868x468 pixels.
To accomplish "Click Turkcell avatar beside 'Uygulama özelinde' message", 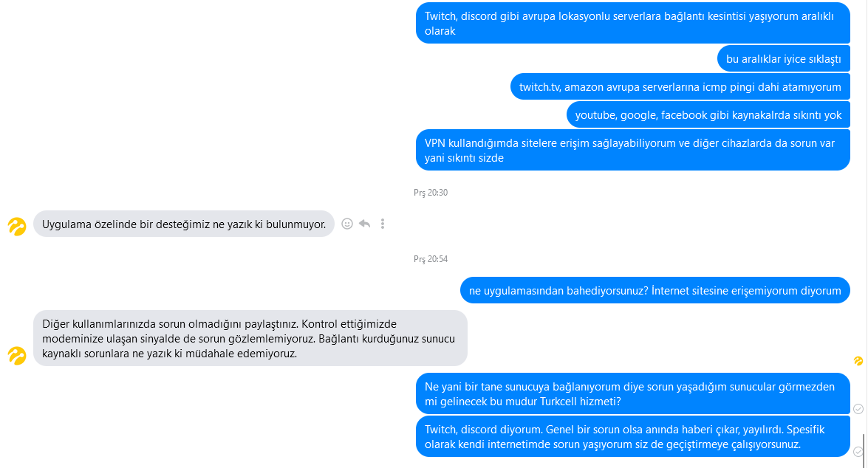I will click(16, 227).
